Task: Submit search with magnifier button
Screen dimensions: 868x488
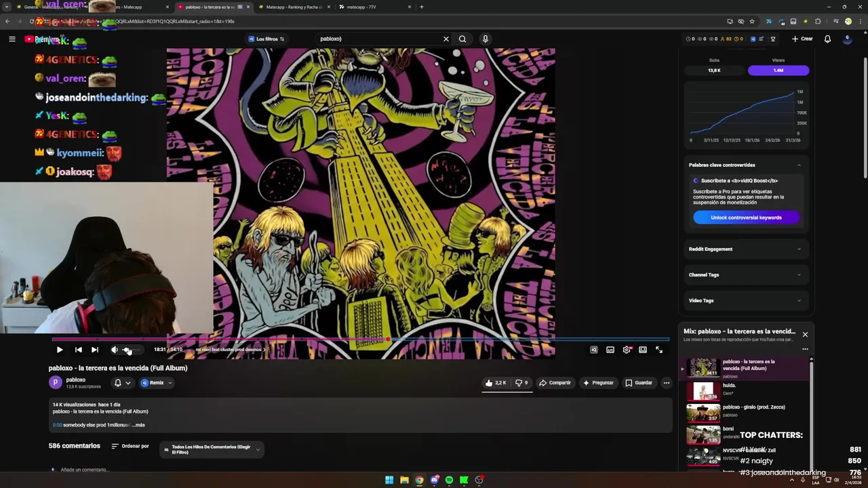Action: pos(462,39)
